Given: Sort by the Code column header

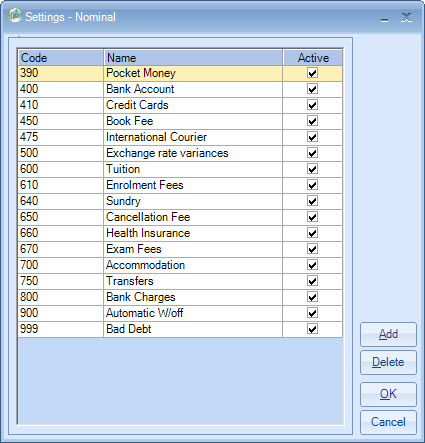Looking at the screenshot, I should point(61,58).
